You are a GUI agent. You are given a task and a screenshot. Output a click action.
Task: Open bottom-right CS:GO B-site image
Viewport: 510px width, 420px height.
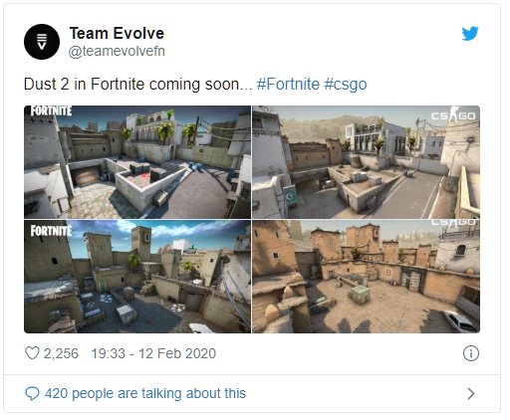pos(366,277)
